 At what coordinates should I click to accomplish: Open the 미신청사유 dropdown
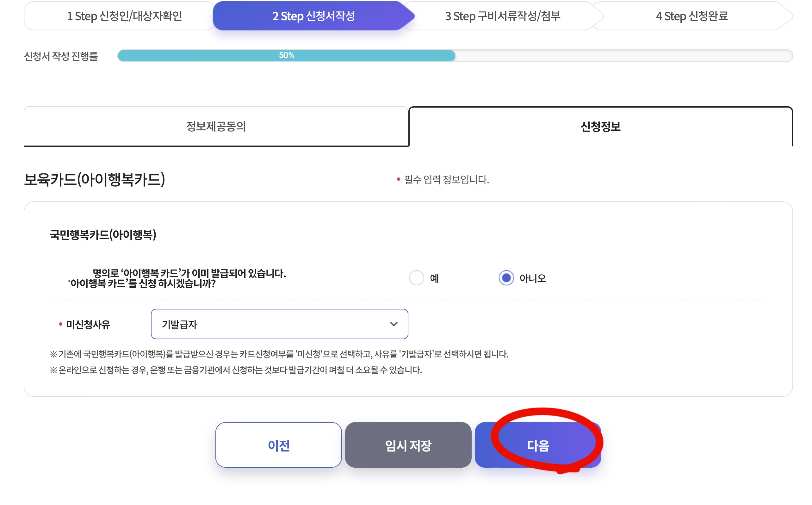280,324
